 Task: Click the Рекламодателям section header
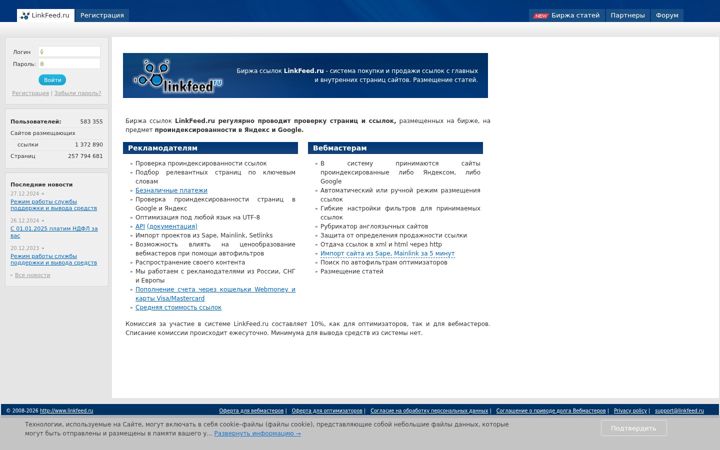pos(210,148)
